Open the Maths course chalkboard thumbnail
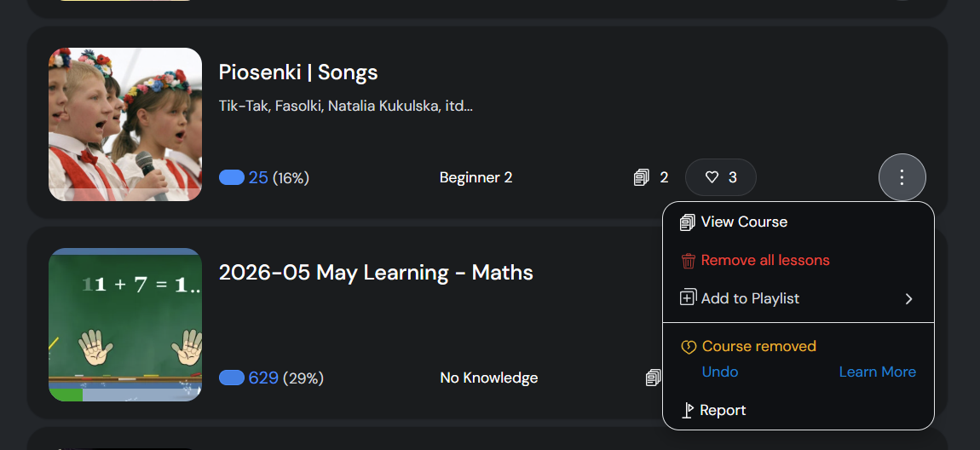The image size is (980, 450). pos(125,325)
